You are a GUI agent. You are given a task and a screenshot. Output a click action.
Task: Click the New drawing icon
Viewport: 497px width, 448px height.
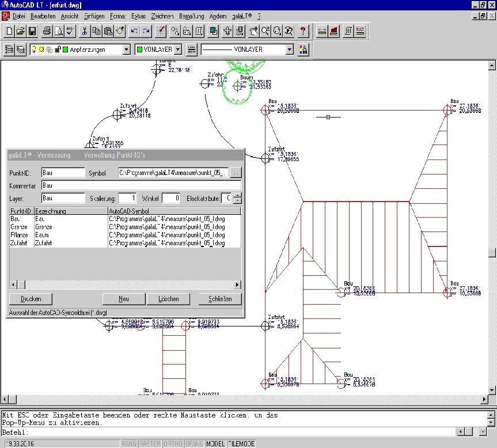10,31
